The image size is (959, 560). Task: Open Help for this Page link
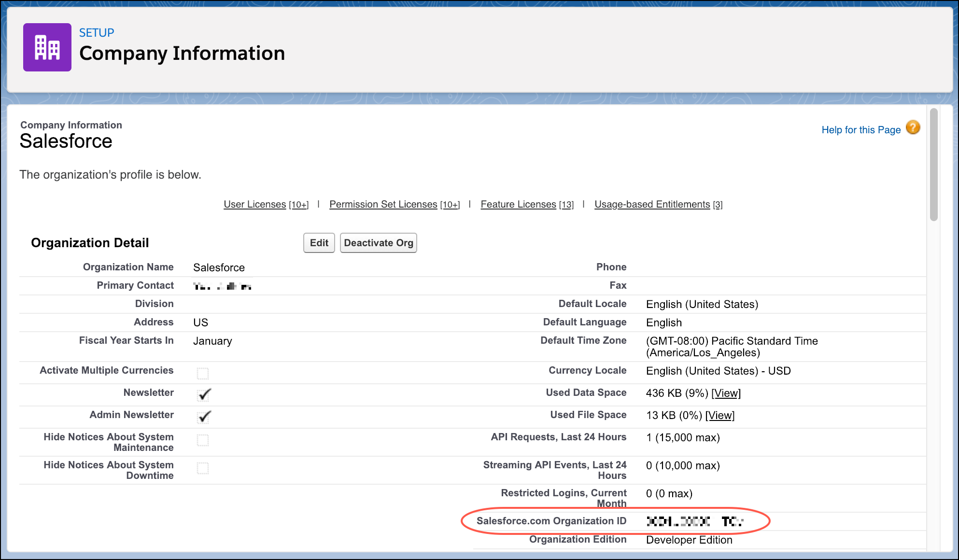coord(861,130)
